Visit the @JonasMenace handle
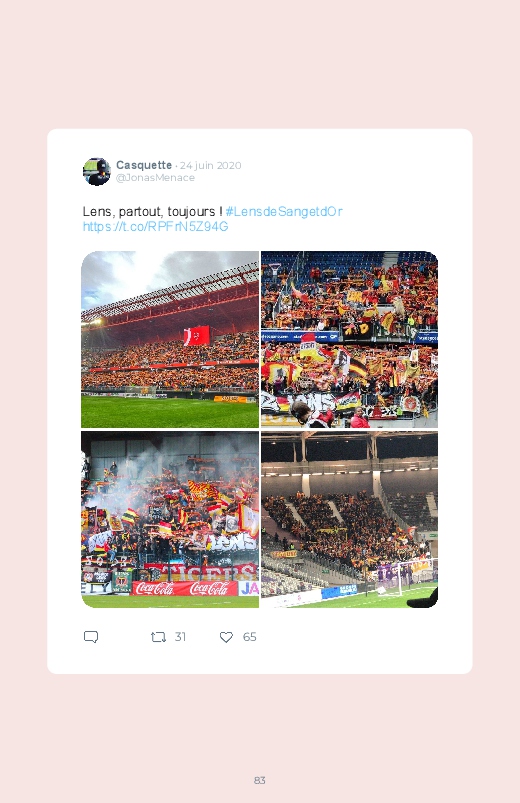This screenshot has width=520, height=803. (155, 178)
